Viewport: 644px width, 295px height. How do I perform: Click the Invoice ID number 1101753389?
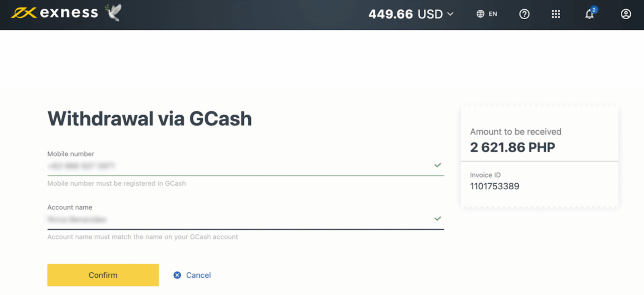point(494,186)
